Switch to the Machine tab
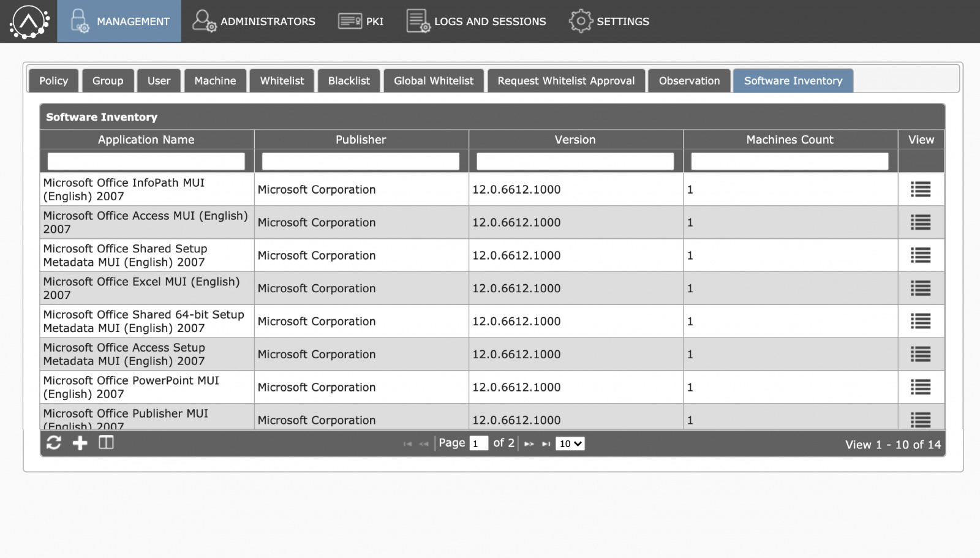Image resolution: width=980 pixels, height=558 pixels. point(215,81)
